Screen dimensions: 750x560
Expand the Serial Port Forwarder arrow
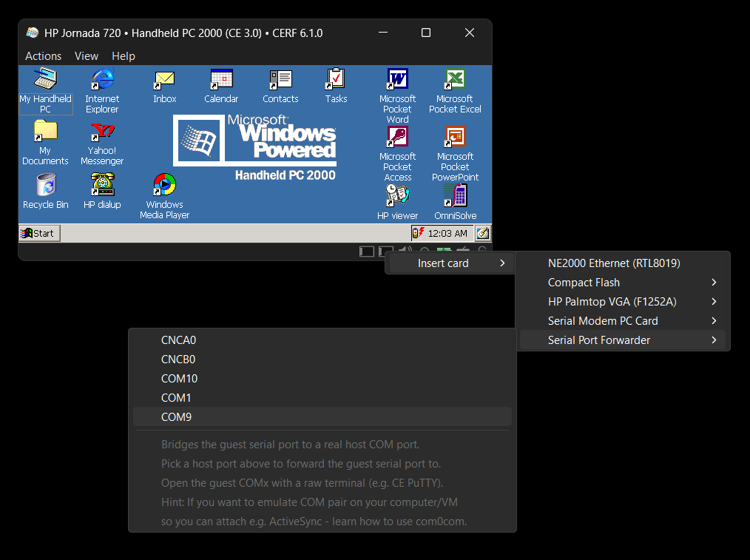coord(714,340)
